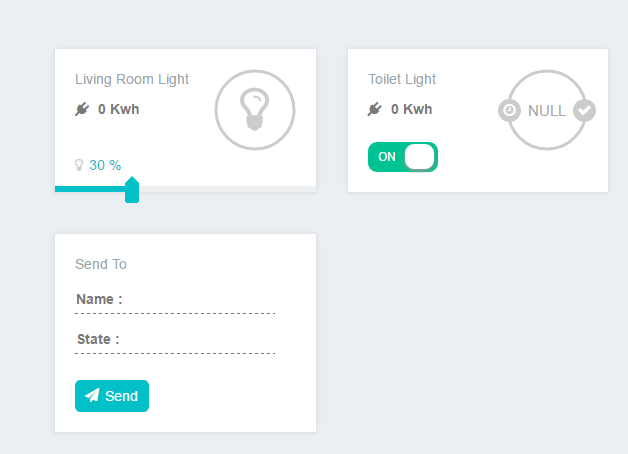This screenshot has width=628, height=454.
Task: Click the teal brightness slider handle
Action: coord(132,190)
